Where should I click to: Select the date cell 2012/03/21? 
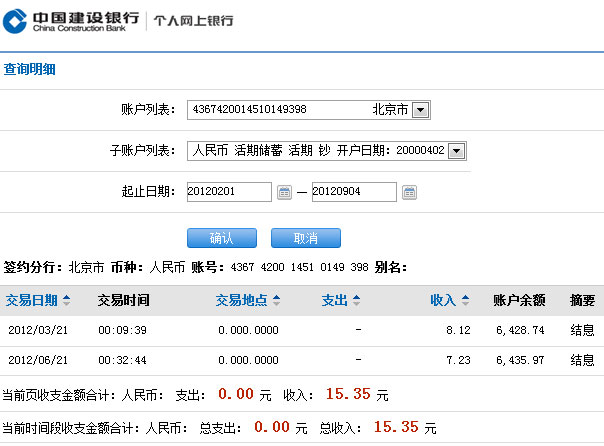coord(38,330)
